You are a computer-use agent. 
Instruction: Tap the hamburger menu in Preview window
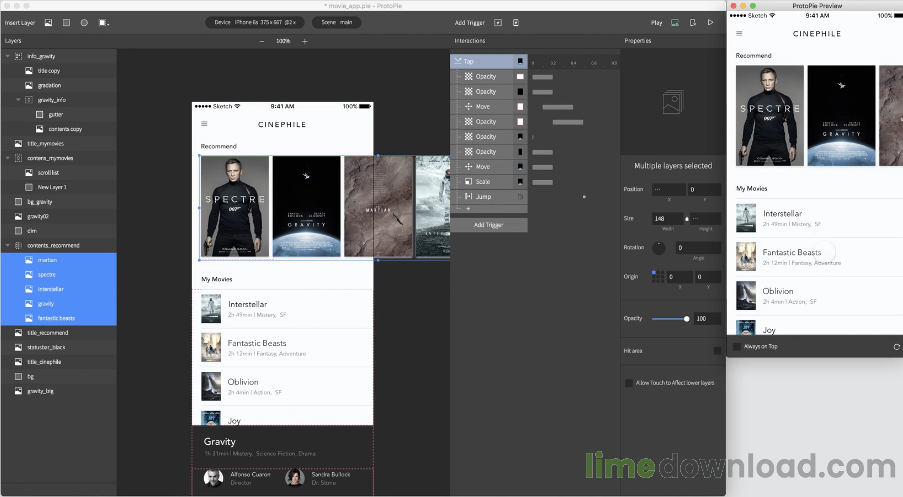tap(739, 33)
